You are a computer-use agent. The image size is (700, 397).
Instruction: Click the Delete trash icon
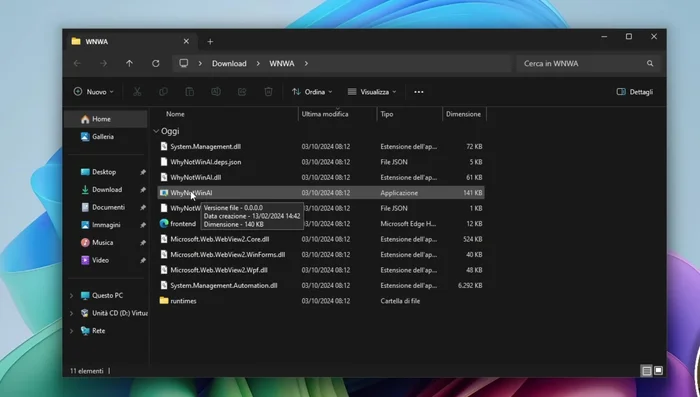coord(268,92)
